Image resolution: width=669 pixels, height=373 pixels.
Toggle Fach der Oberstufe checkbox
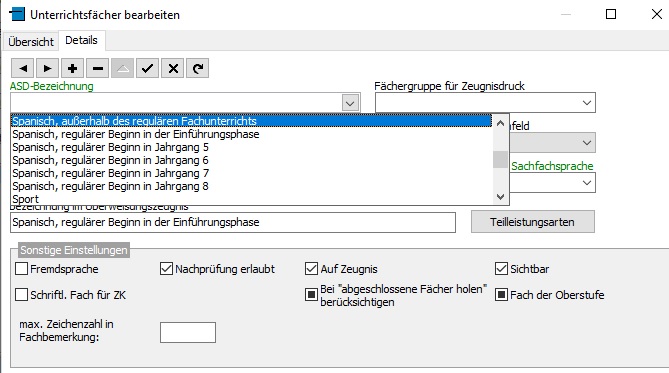pos(501,294)
